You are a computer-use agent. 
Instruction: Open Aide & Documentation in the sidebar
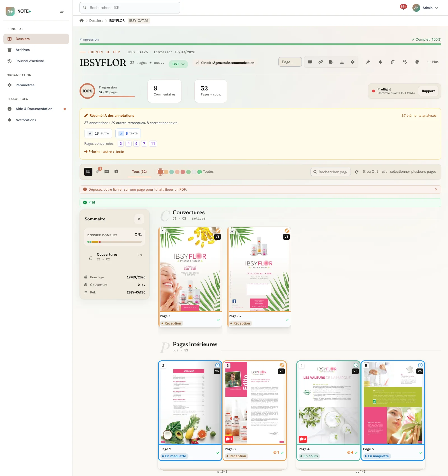(36, 109)
